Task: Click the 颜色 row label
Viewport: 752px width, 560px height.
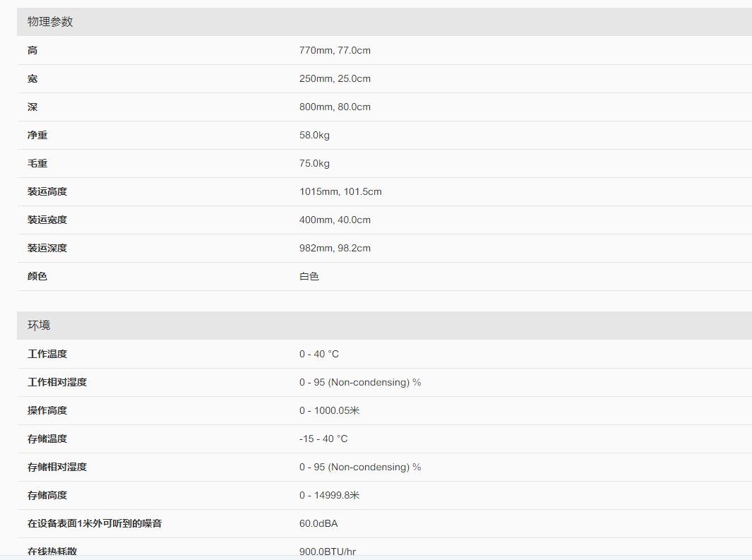Action: [37, 276]
